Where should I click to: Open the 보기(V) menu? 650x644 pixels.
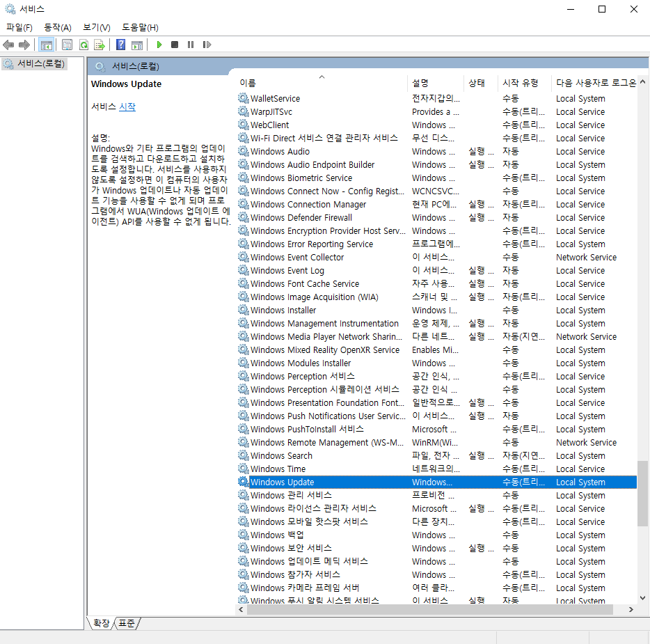click(97, 27)
